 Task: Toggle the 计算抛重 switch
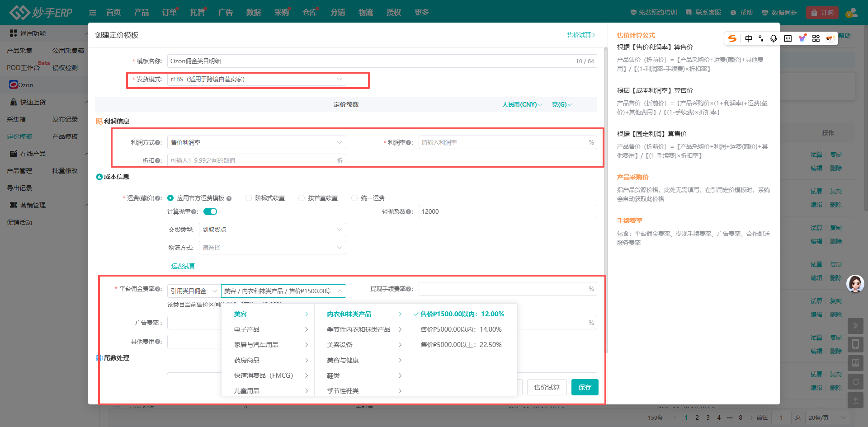[210, 211]
